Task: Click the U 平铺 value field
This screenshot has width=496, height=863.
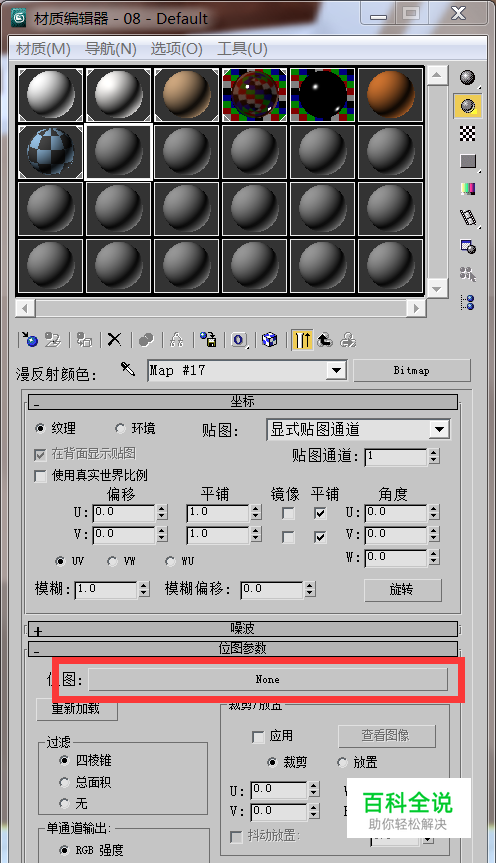Action: click(219, 512)
